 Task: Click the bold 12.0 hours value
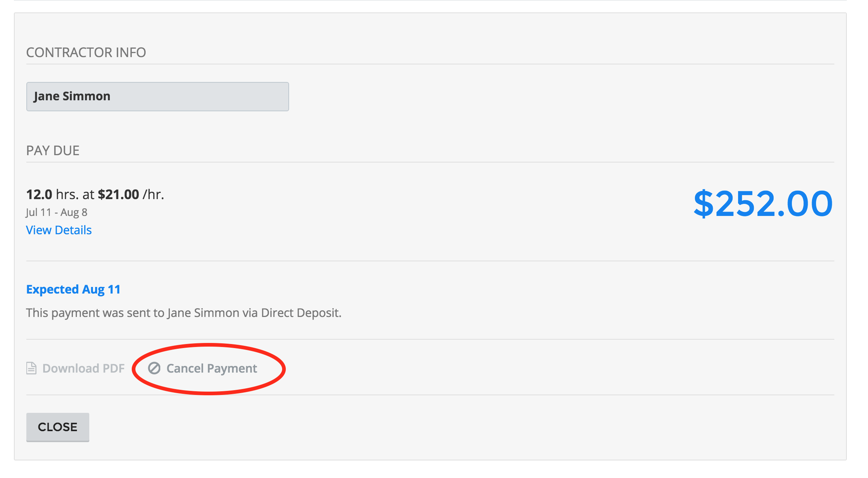[39, 194]
